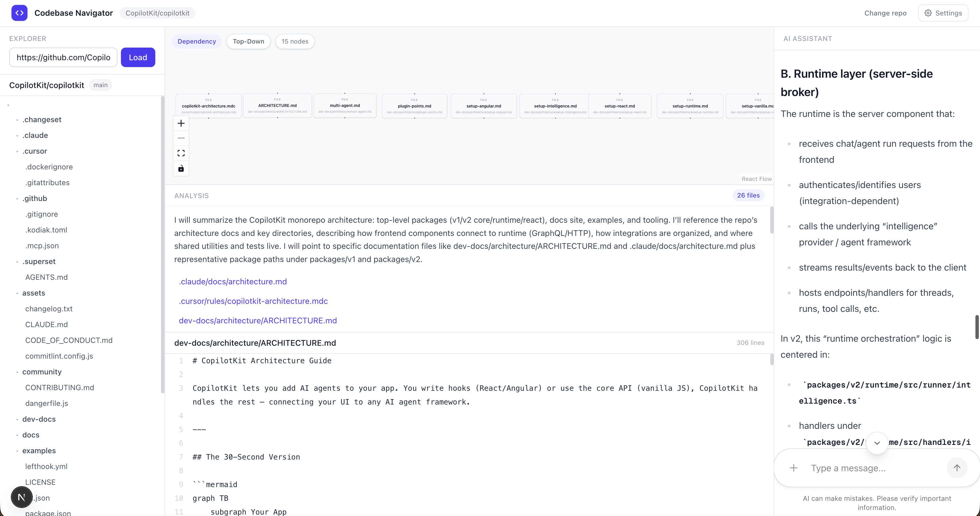Open the .claude/docs/architecture.md link

pyautogui.click(x=233, y=282)
